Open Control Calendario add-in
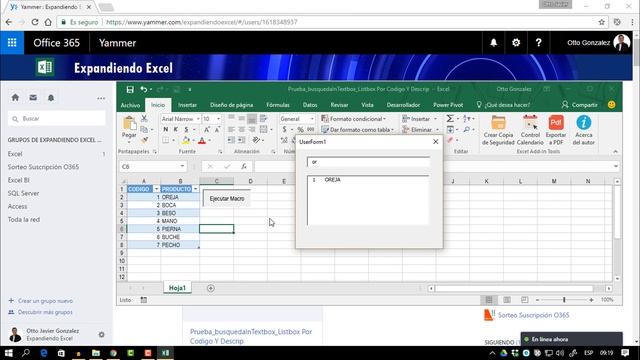640x360 pixels. click(530, 130)
